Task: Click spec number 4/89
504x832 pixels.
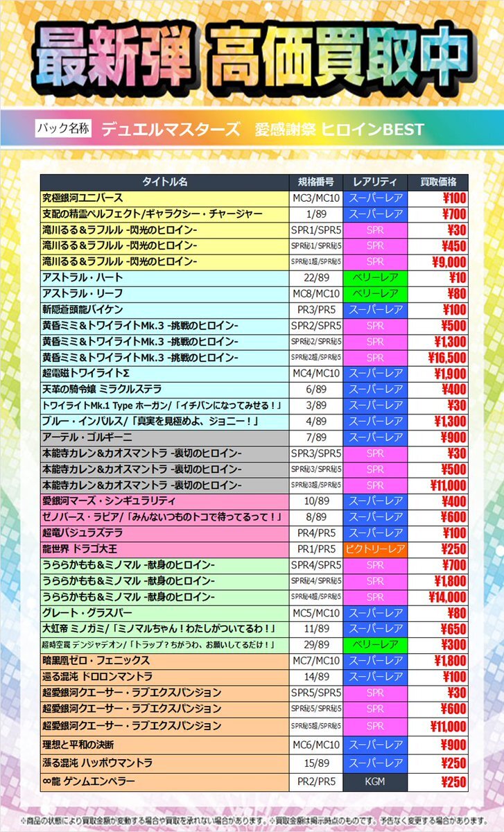Action: pyautogui.click(x=315, y=422)
